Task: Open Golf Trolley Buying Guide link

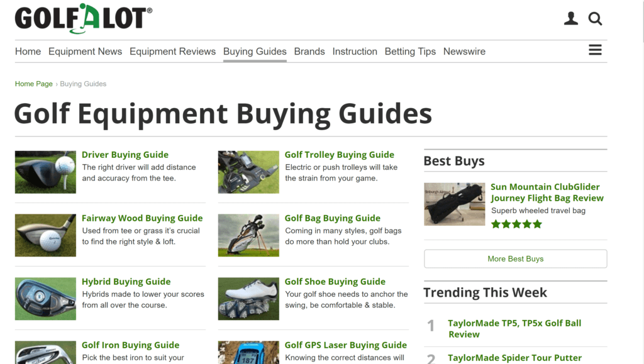Action: pyautogui.click(x=340, y=155)
